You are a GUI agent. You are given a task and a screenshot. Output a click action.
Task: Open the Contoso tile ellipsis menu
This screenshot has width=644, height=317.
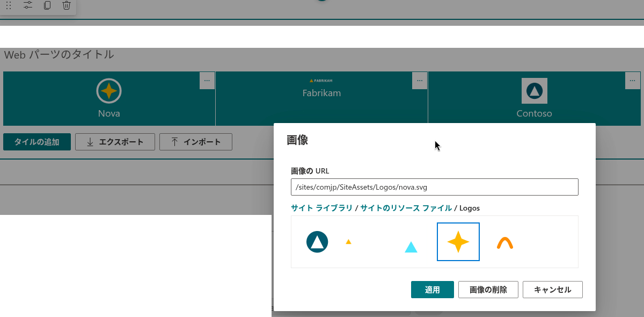[633, 81]
